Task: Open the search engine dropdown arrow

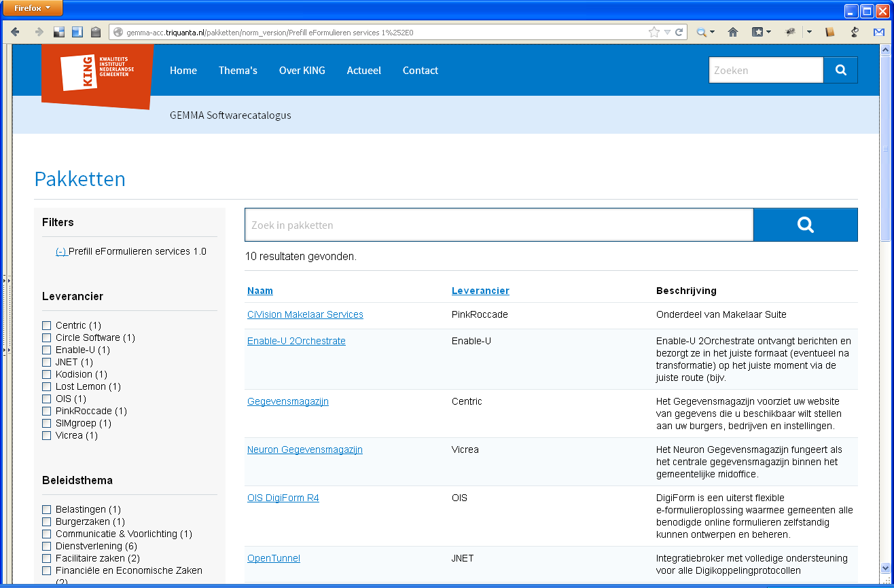Action: pos(712,32)
